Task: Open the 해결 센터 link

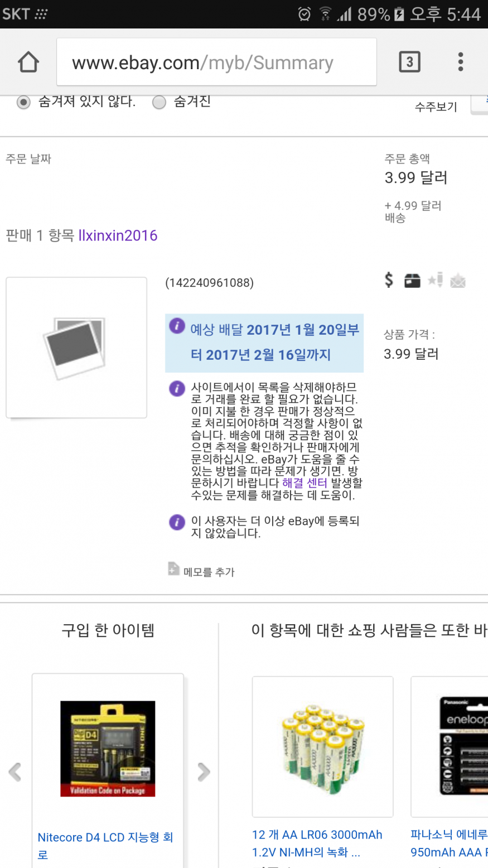Action: [305, 483]
